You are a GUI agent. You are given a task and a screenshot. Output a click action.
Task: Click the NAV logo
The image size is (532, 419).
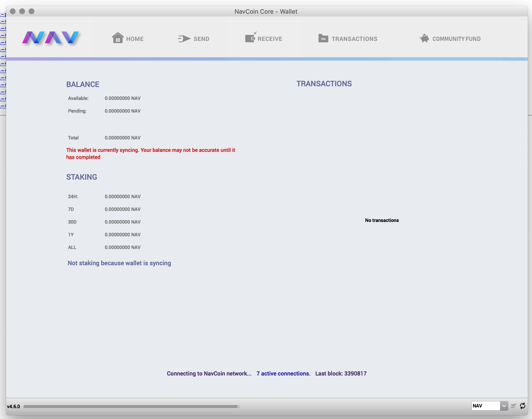(50, 38)
